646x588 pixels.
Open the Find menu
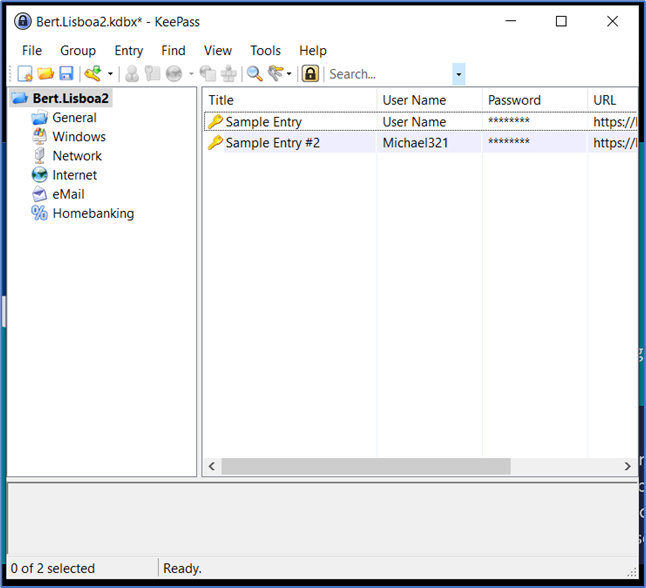point(173,51)
